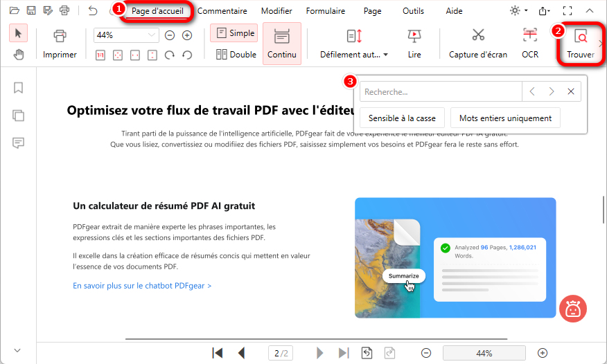Switch to the Commentaire tab
The width and height of the screenshot is (607, 364).
point(222,11)
